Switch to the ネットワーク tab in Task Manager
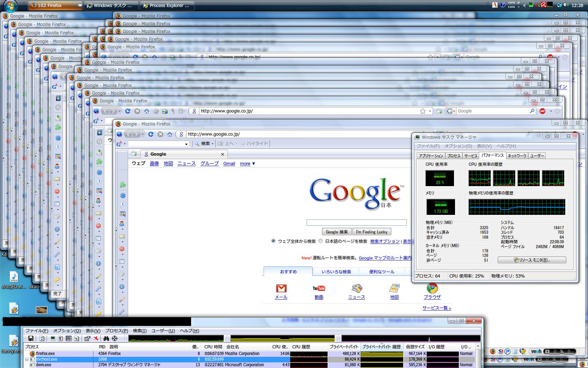588x368 pixels. 517,156
